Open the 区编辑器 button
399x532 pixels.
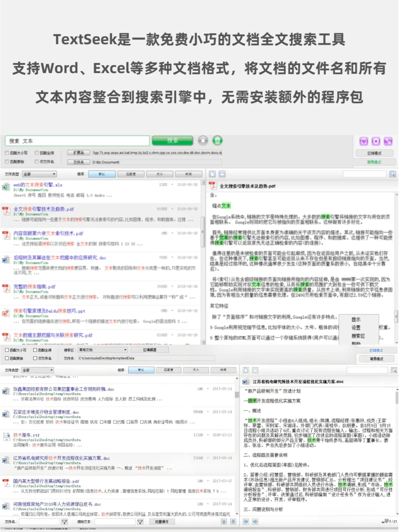(x=150, y=349)
